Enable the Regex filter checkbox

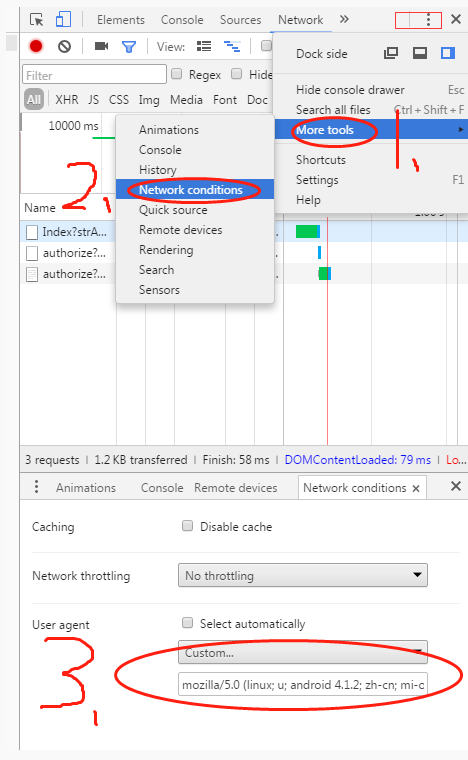(x=177, y=74)
